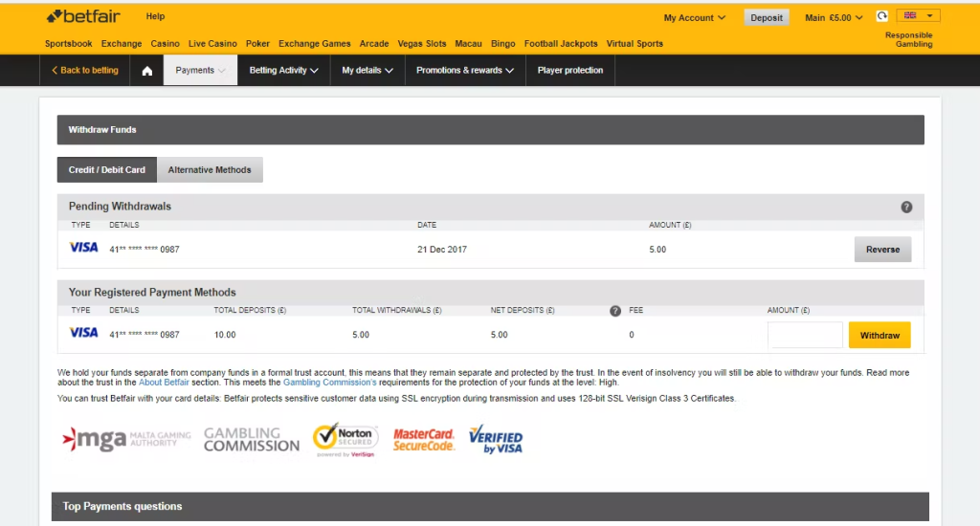
Task: Select the Credit / Debit Card tab
Action: click(107, 170)
